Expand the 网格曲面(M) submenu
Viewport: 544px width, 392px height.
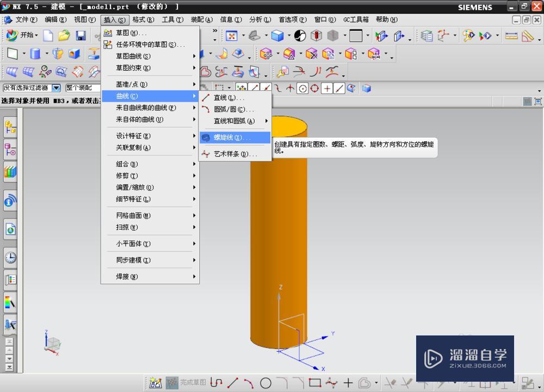pos(150,216)
